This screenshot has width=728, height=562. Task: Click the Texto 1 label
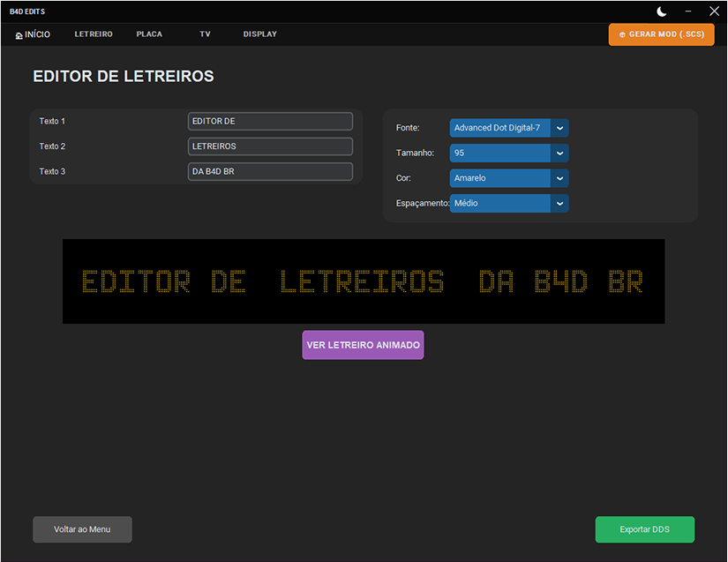(52, 121)
